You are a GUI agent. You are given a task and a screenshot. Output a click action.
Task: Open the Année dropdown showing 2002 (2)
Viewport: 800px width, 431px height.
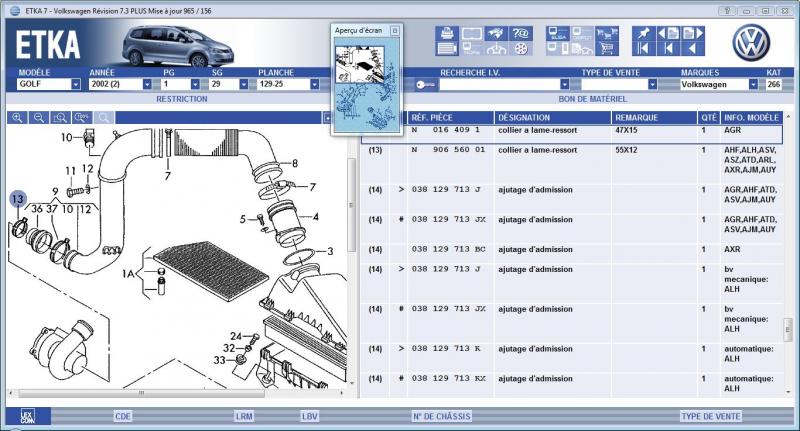[147, 84]
